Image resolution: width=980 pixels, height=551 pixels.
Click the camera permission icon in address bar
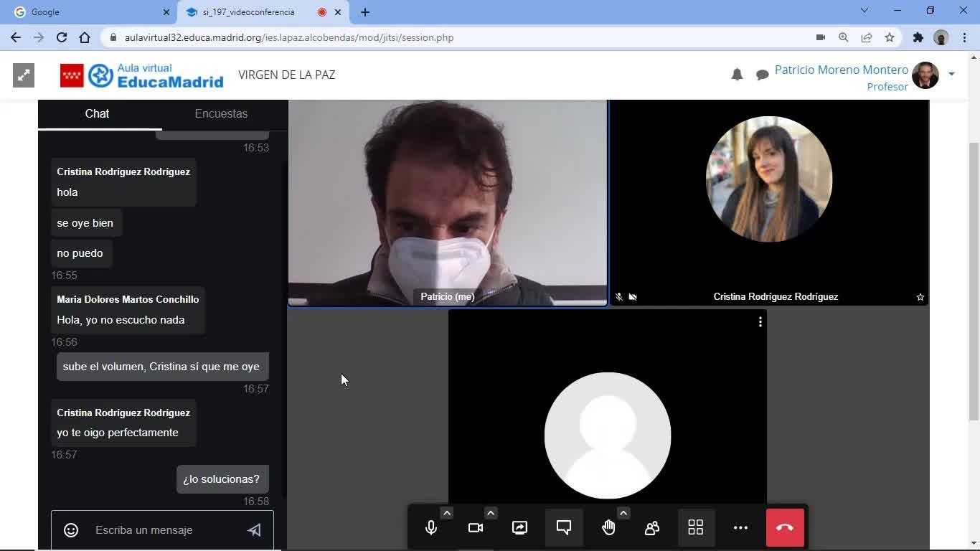(x=821, y=37)
